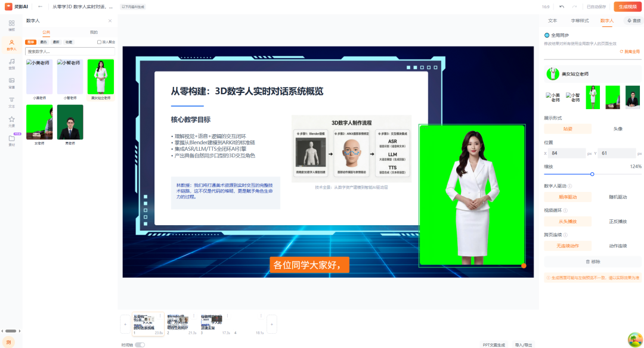Viewport: 644px width, 348px height.
Task: Add a slide with the left plus button
Action: (x=125, y=324)
